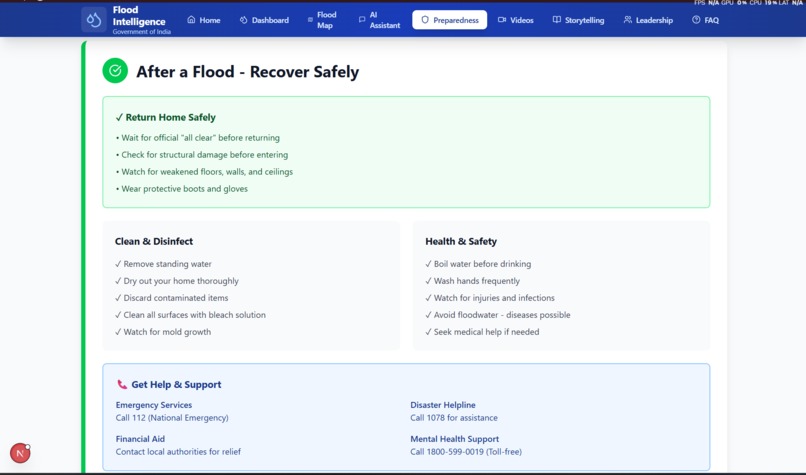Viewport: 806px width, 475px height.
Task: Click the Flood Intelligence water drop logo
Action: [94, 20]
